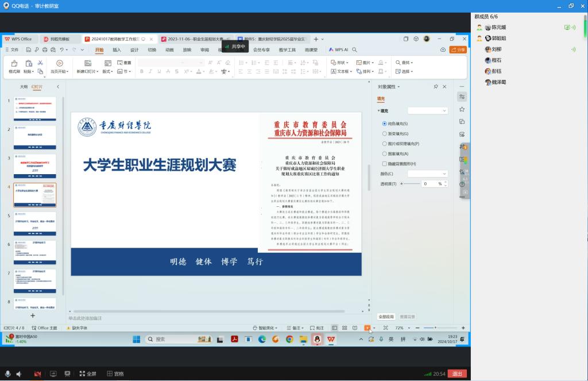Open the 设计 ribbon tab
The image size is (588, 381).
tap(134, 49)
